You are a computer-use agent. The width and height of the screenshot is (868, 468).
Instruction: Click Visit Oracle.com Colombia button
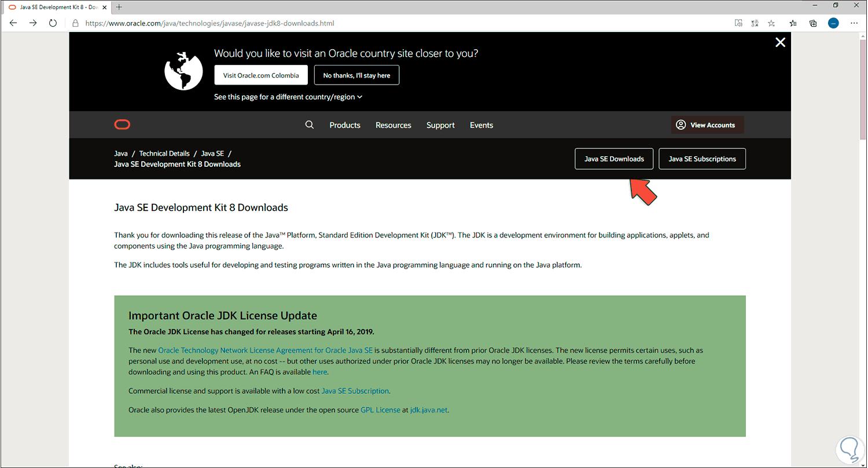click(x=261, y=75)
